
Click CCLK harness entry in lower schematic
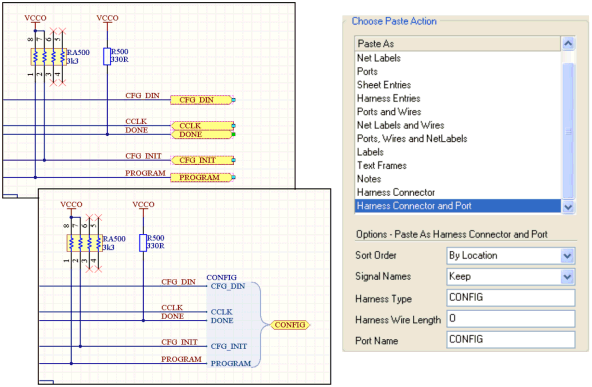[x=222, y=312]
